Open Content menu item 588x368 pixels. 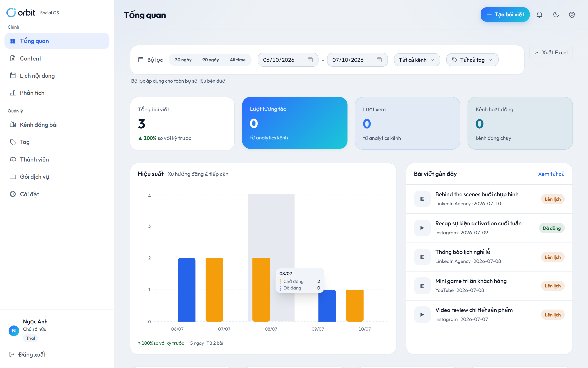tap(57, 58)
